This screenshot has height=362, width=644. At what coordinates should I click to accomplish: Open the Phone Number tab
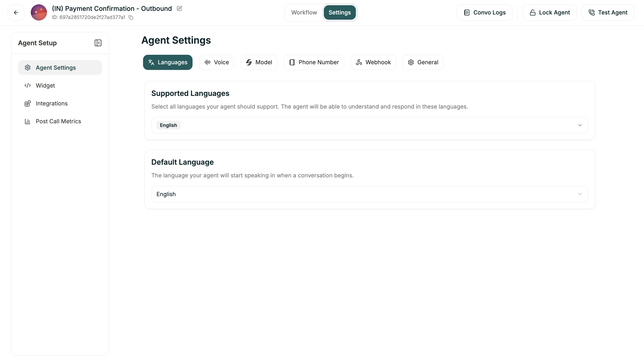coord(314,62)
